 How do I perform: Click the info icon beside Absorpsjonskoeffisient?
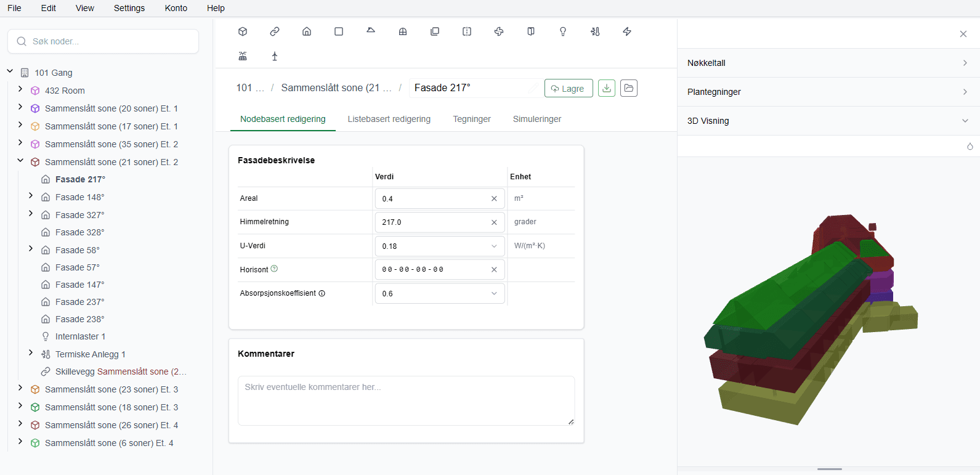(x=322, y=293)
